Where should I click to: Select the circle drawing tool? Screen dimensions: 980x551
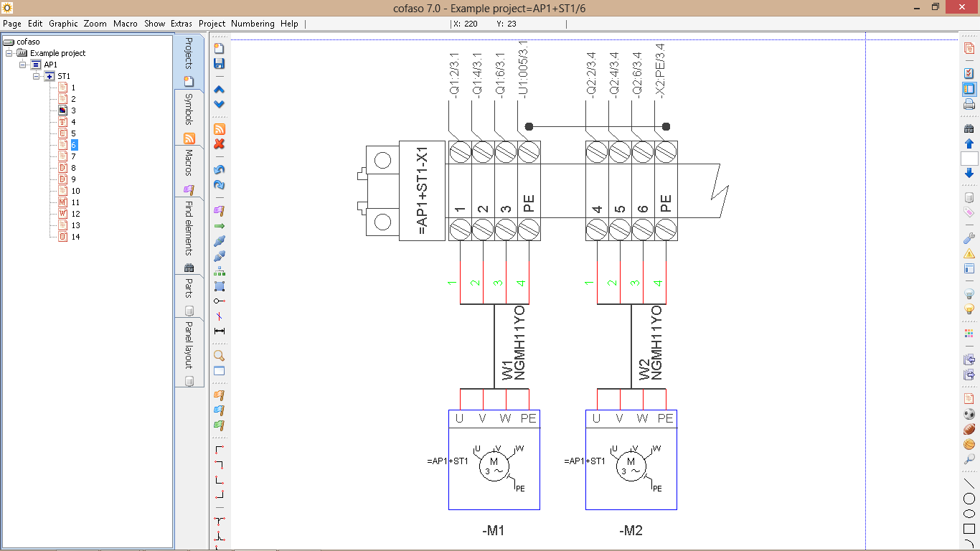tap(969, 499)
